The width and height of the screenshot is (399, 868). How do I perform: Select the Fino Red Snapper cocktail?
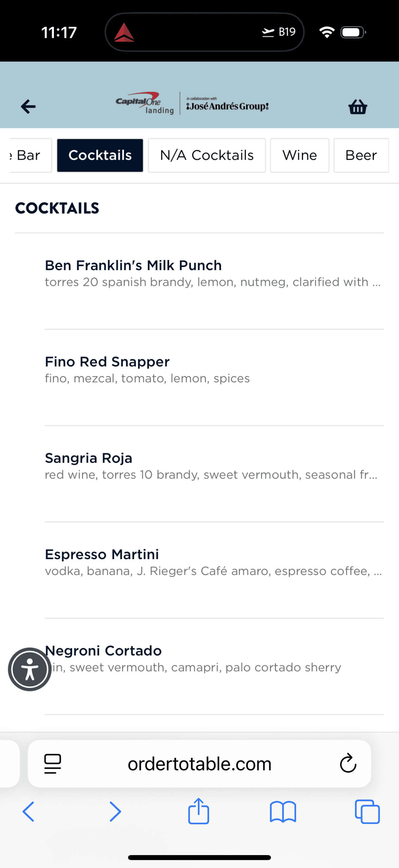(107, 361)
